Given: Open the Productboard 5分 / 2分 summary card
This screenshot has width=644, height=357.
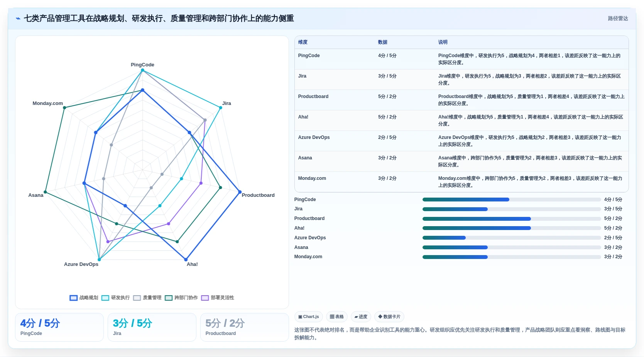Looking at the screenshot, I should [x=245, y=327].
